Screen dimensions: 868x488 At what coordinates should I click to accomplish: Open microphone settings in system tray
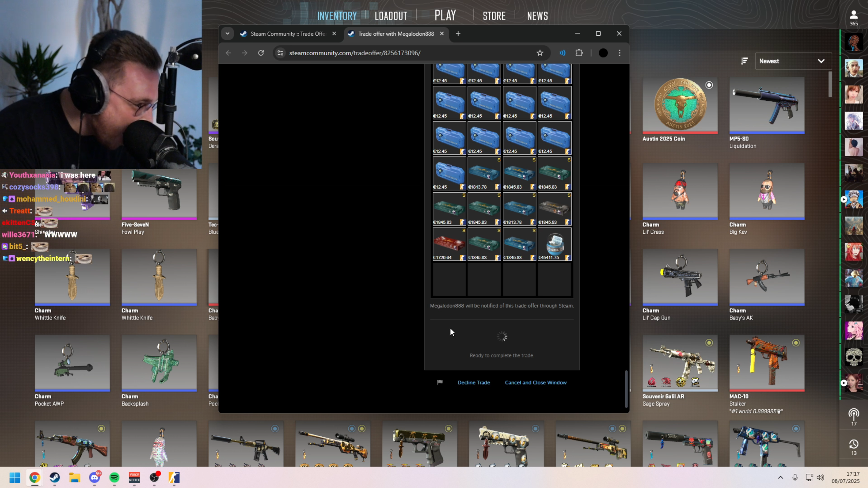[x=795, y=477]
